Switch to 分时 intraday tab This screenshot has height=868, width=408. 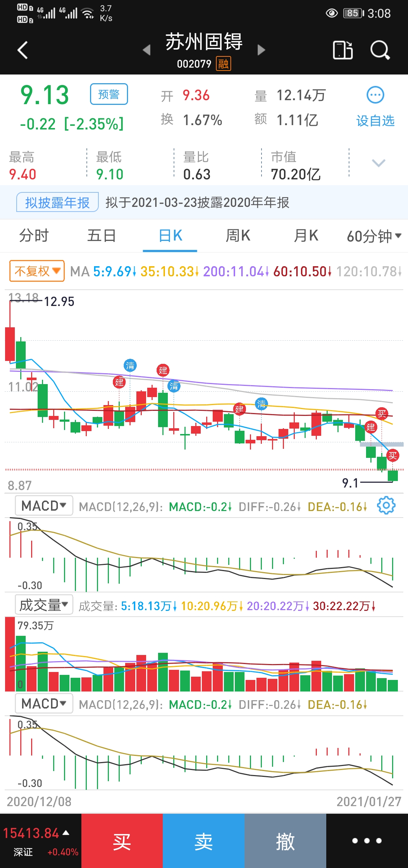[34, 236]
